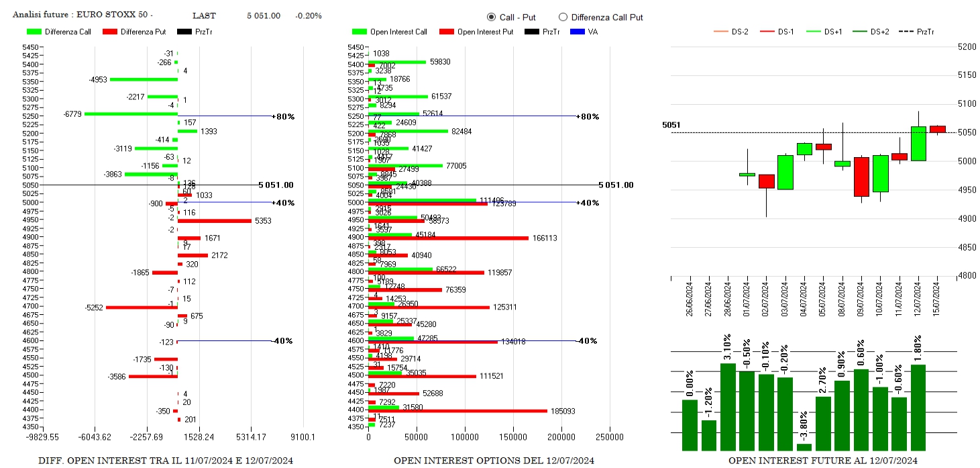Click the longest red put bar at strike 4400
Screen dimensions: 980x468
click(x=458, y=411)
